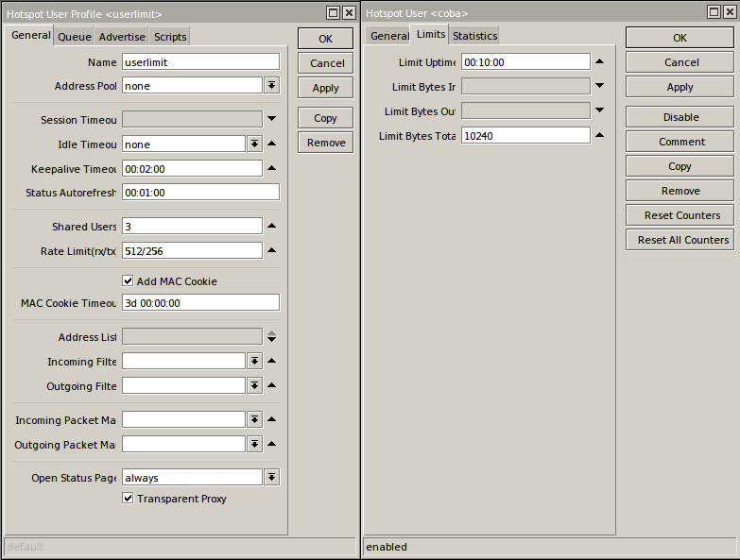Click the Reset All Counters button
740x560 pixels.
tap(680, 240)
